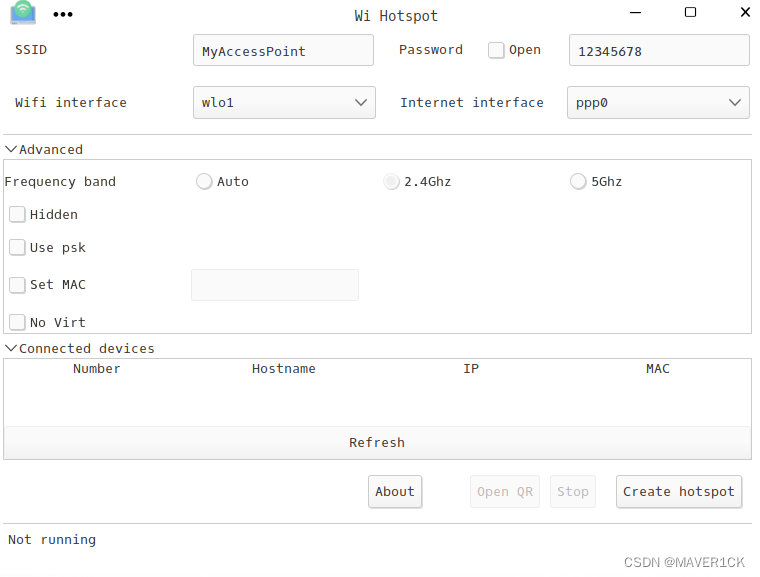
Task: Refresh the connected devices list
Action: [377, 443]
